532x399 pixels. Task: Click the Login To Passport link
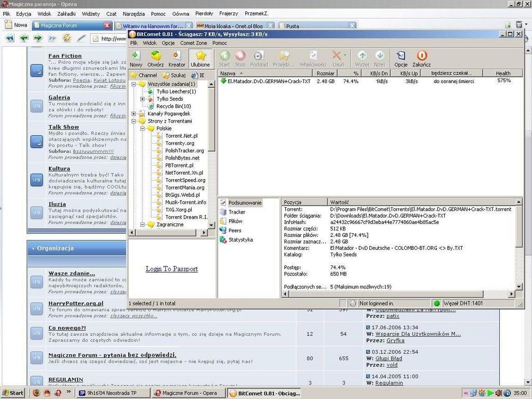click(171, 269)
